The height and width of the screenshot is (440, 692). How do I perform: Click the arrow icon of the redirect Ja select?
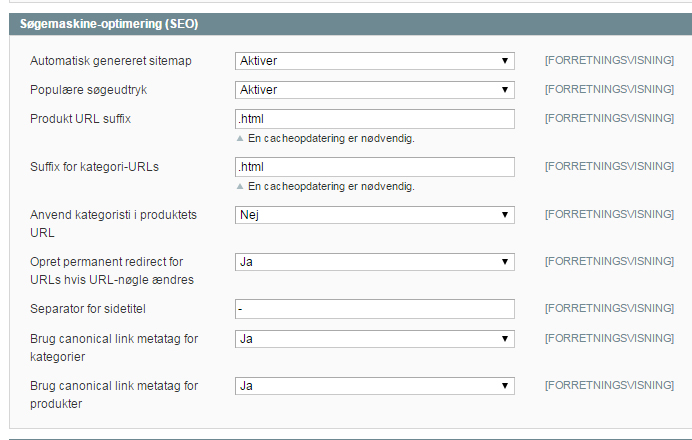point(505,262)
